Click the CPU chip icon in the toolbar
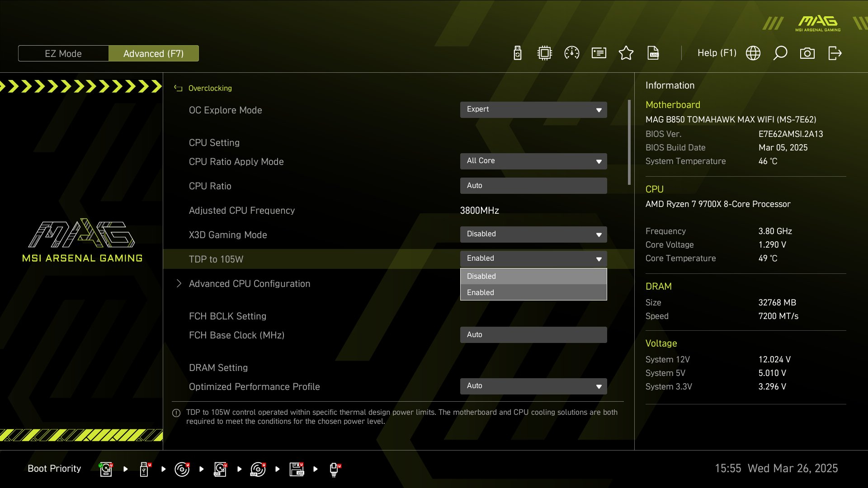The image size is (868, 488). pyautogui.click(x=545, y=53)
